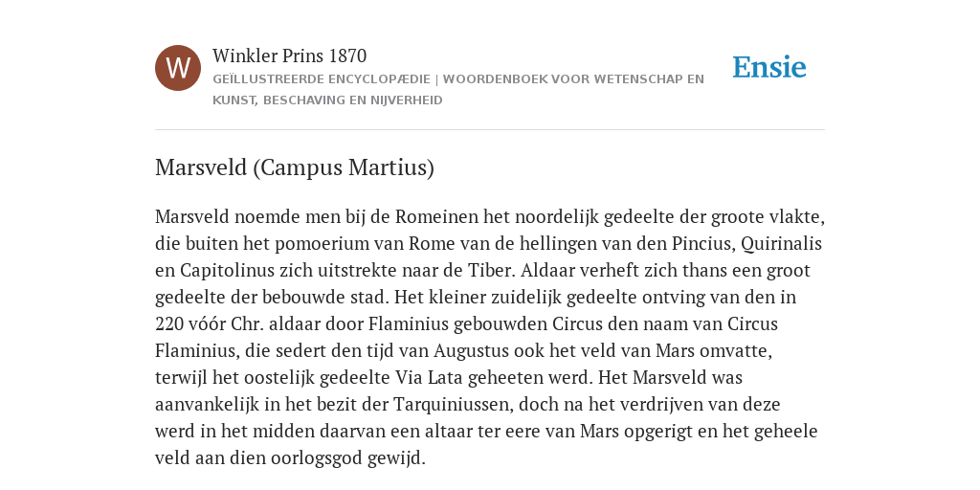Click the word Quirinalis in the paragraph
Viewport: 980px width, 490px height.
pyautogui.click(x=781, y=244)
